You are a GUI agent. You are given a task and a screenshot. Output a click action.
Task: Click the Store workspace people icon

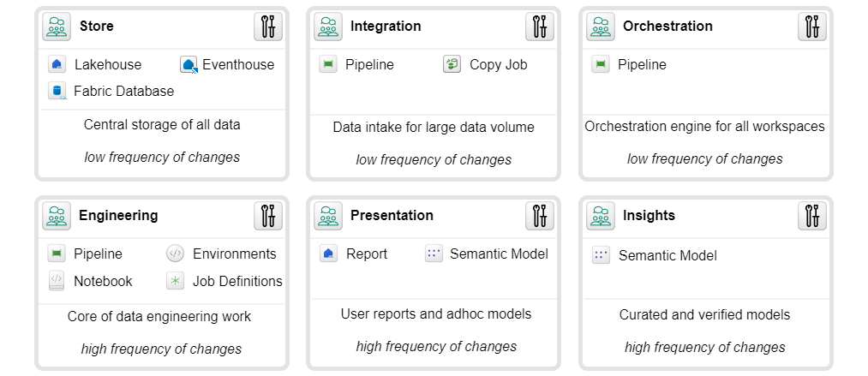57,27
